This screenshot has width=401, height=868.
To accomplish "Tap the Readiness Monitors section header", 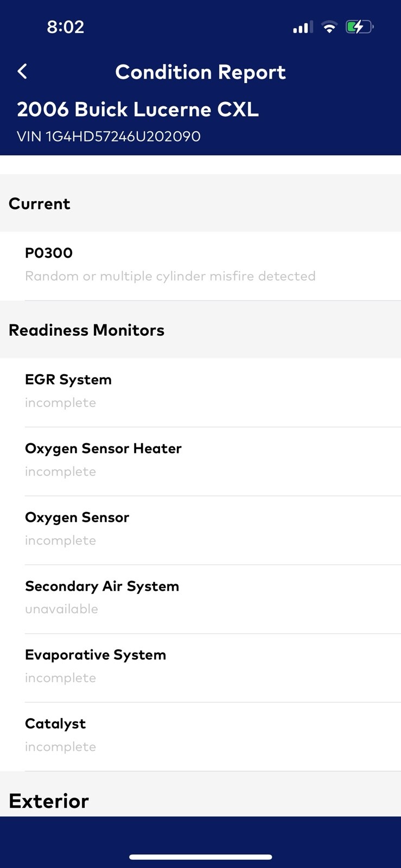I will 86,330.
